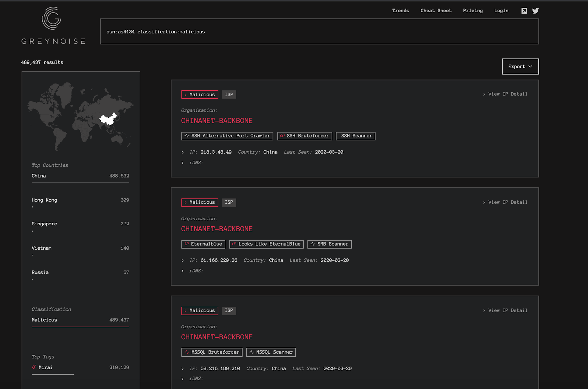Viewport: 588px width, 389px height.
Task: Click the GreyNoise logo
Action: (53, 26)
